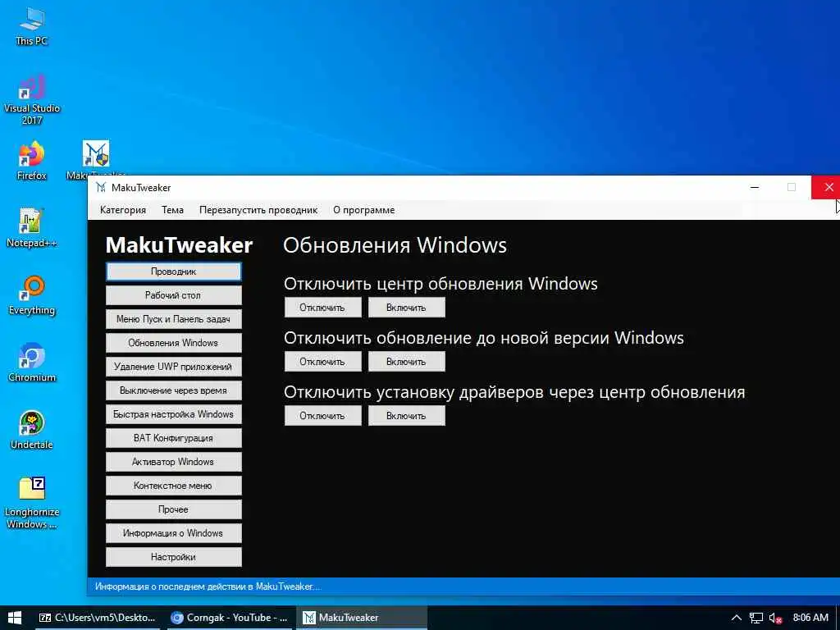The height and width of the screenshot is (630, 840).
Task: Click the Обновления Windows page heading
Action: 395,245
